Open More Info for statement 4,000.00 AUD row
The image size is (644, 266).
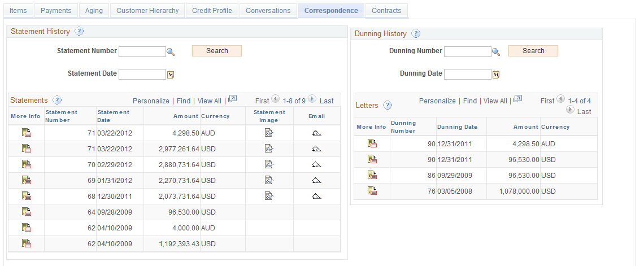pyautogui.click(x=27, y=228)
